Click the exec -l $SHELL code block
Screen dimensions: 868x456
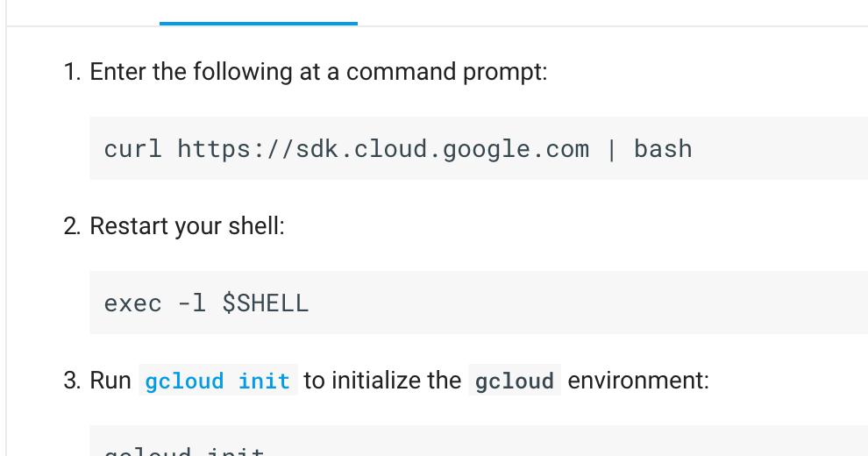pyautogui.click(x=479, y=303)
